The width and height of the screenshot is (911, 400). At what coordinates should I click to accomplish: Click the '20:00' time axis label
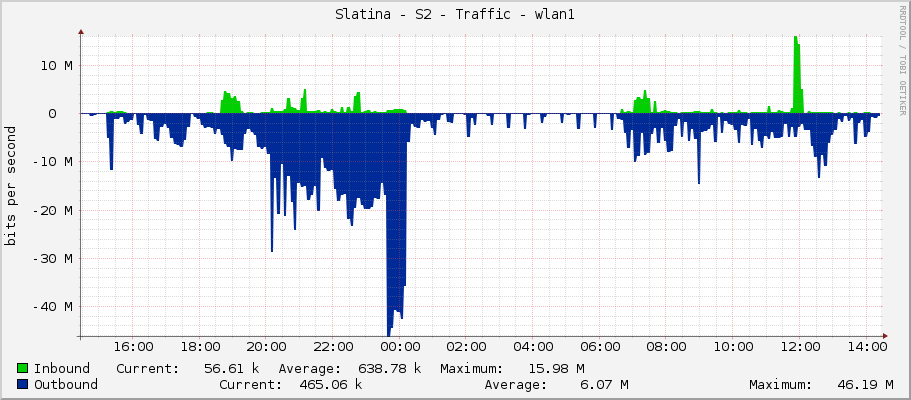coord(267,347)
